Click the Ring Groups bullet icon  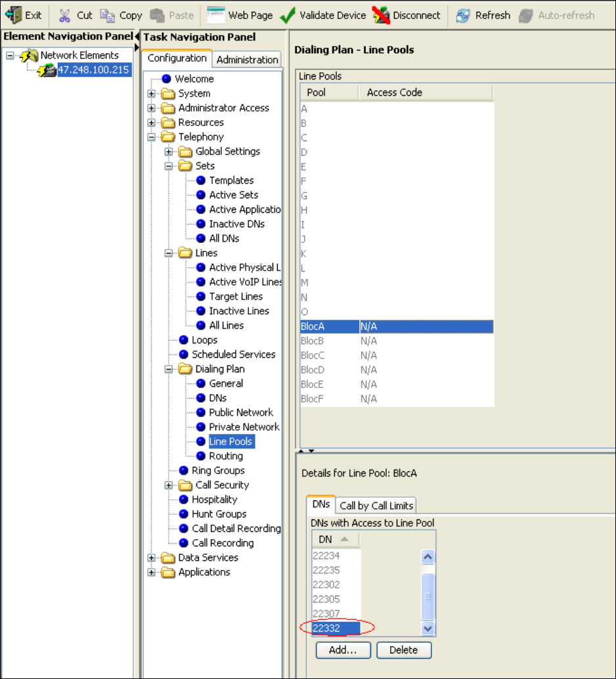coord(184,470)
